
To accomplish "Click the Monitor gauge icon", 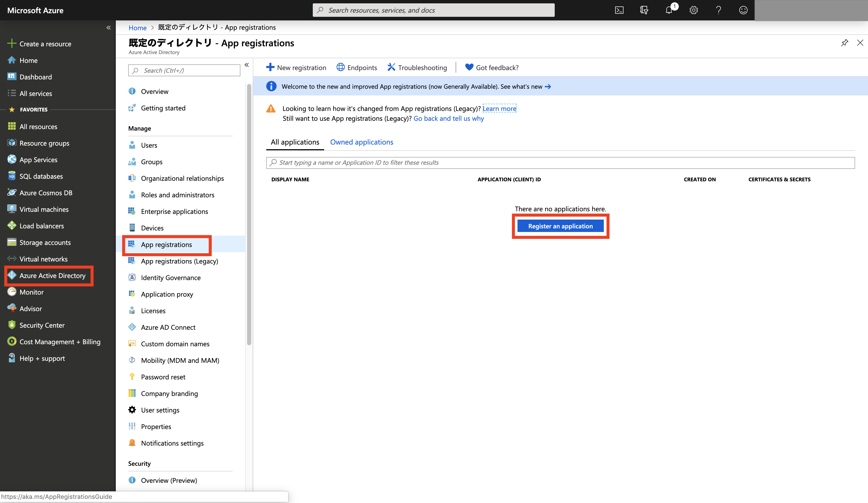I will click(x=12, y=291).
